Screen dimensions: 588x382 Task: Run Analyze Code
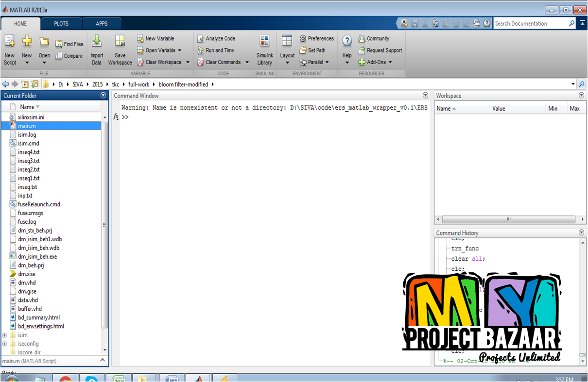216,39
